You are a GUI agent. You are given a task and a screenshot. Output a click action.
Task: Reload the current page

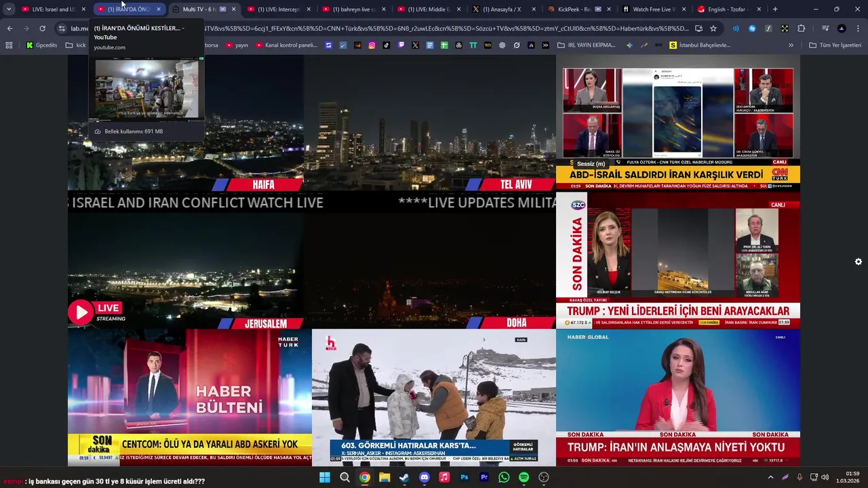tap(42, 28)
